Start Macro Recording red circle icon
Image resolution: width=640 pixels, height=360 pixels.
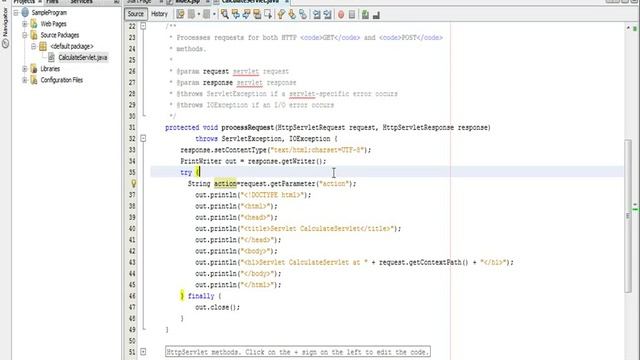pos(341,15)
